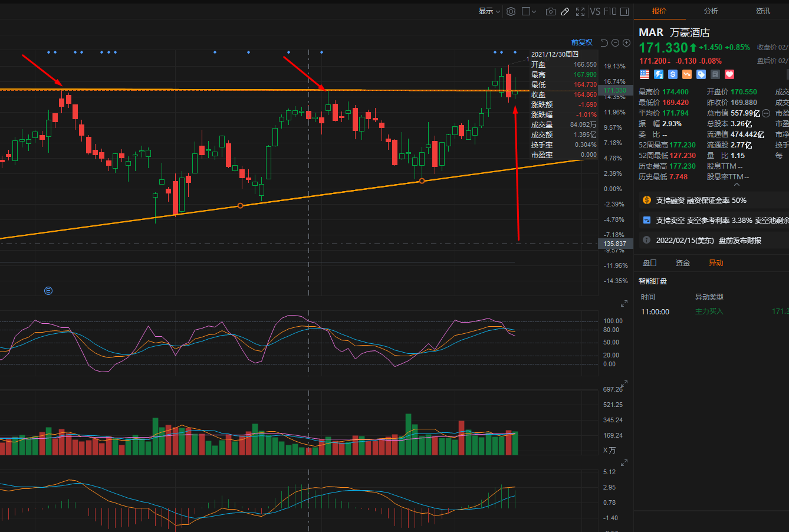Open the VS compare tool
The height and width of the screenshot is (532, 789).
click(x=595, y=11)
